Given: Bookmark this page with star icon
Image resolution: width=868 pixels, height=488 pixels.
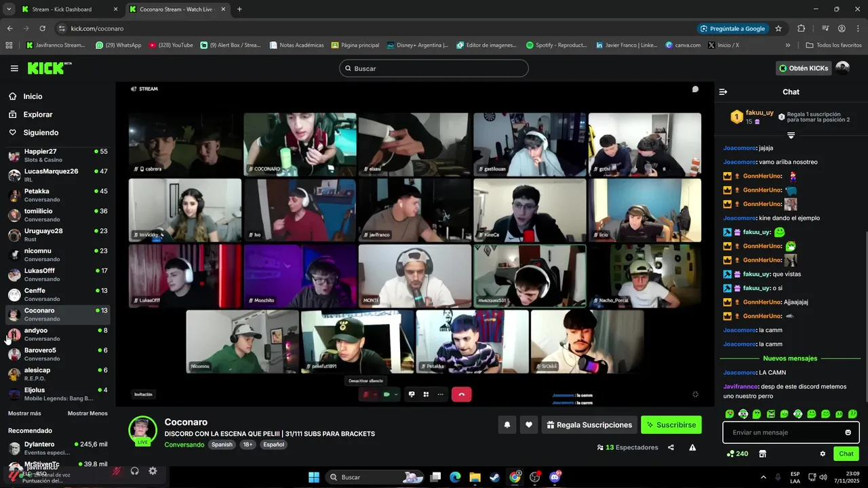Looking at the screenshot, I should (778, 28).
